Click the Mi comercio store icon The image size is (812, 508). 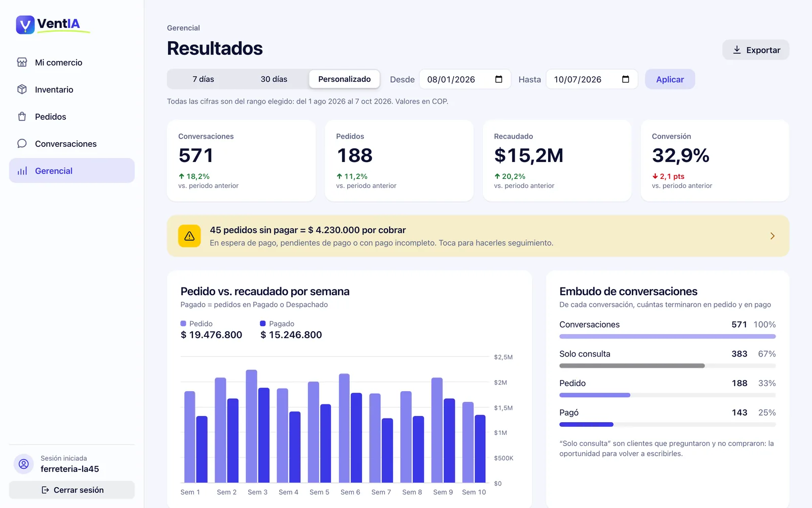[x=22, y=62]
